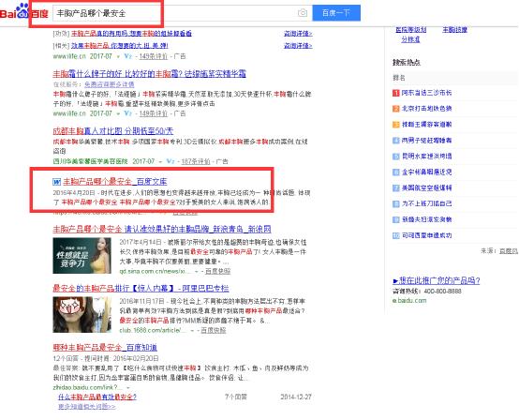Click 丰胸按摩 related search link

pos(454,30)
